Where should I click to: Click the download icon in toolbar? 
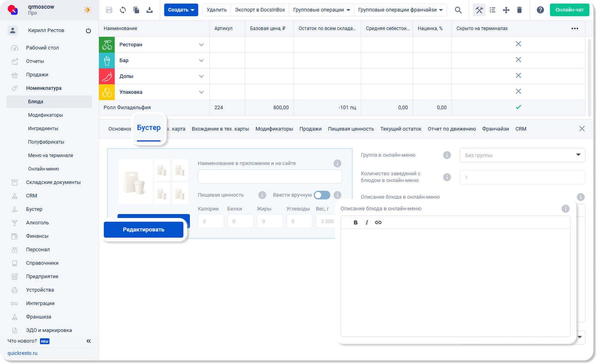pos(150,10)
